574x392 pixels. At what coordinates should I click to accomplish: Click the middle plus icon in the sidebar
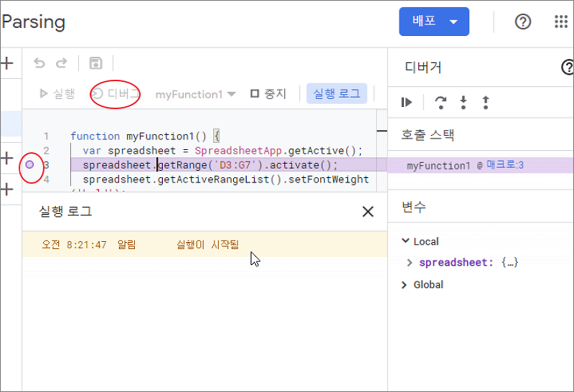7,158
